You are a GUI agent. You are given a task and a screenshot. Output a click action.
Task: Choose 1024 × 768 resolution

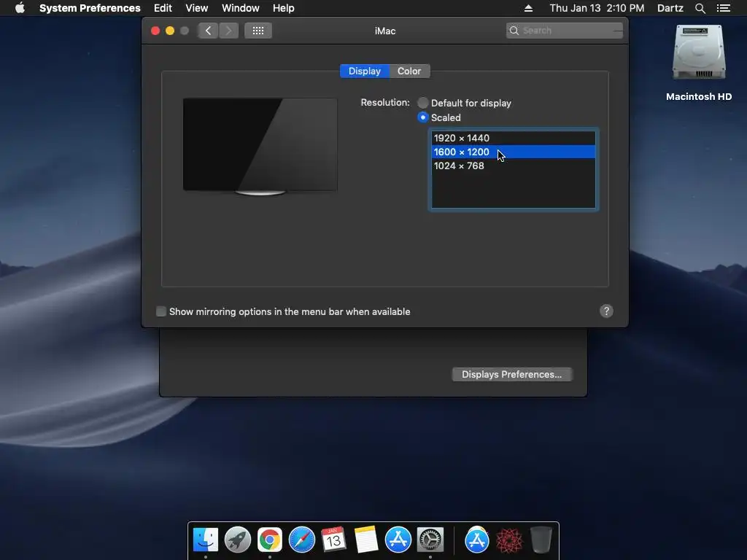pyautogui.click(x=513, y=166)
